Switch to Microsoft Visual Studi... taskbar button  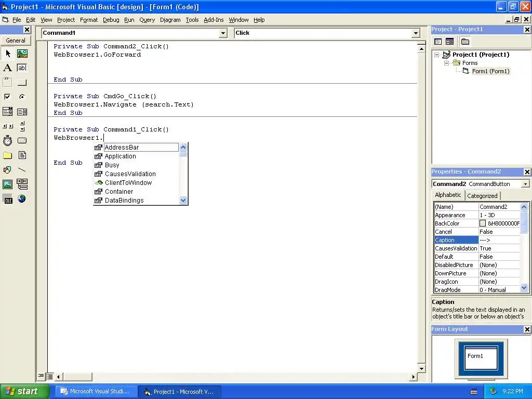96,392
